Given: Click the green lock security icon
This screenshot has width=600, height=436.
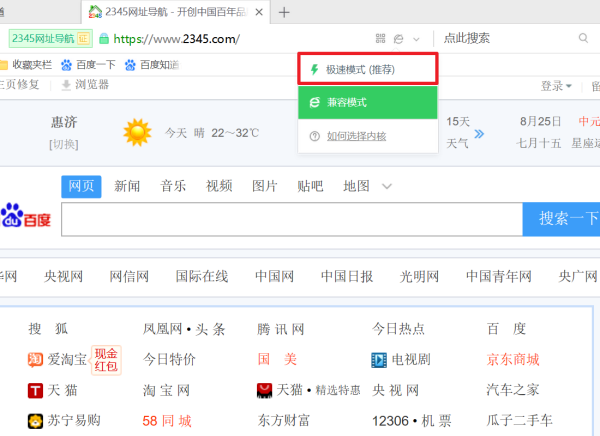Looking at the screenshot, I should pyautogui.click(x=104, y=39).
